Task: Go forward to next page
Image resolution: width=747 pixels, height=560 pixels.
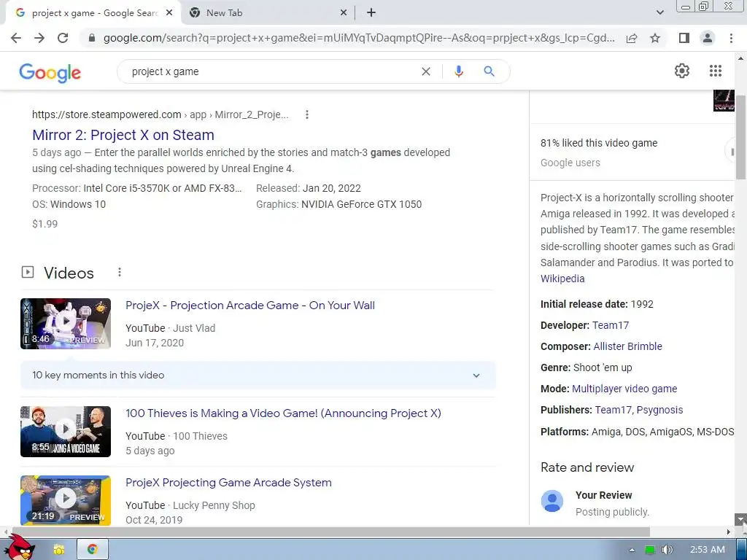Action: point(39,38)
